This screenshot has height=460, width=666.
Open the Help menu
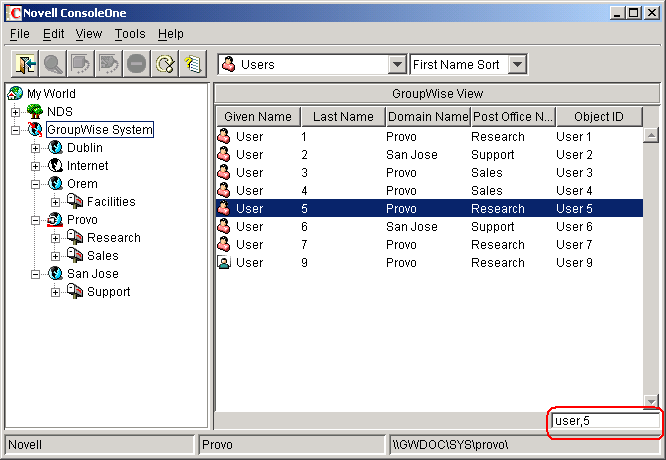coord(170,34)
